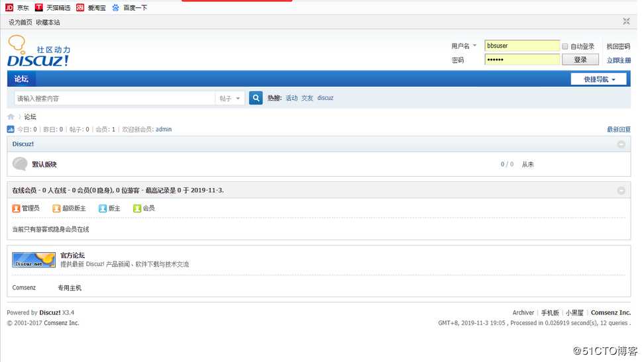Focus the password input field
This screenshot has height=362, width=644.
coord(521,60)
